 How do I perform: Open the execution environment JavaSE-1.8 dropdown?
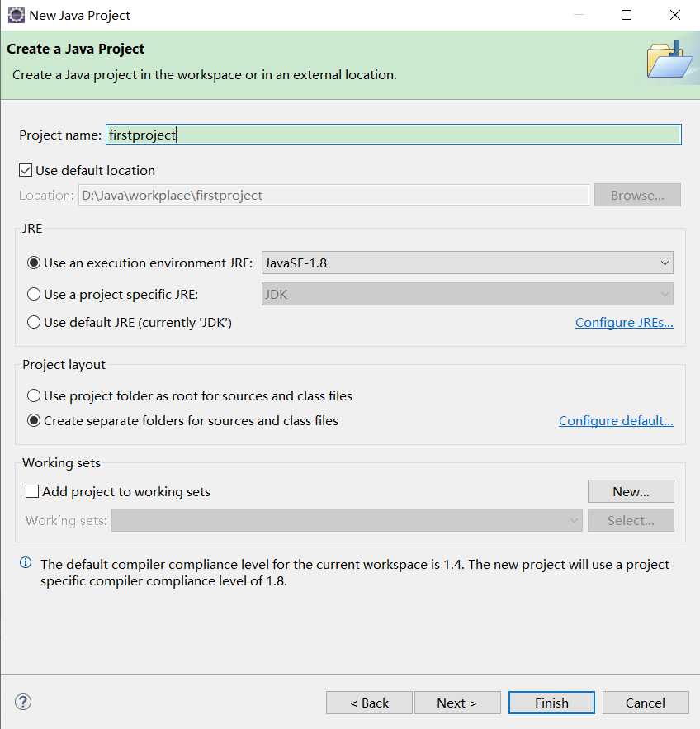(467, 263)
